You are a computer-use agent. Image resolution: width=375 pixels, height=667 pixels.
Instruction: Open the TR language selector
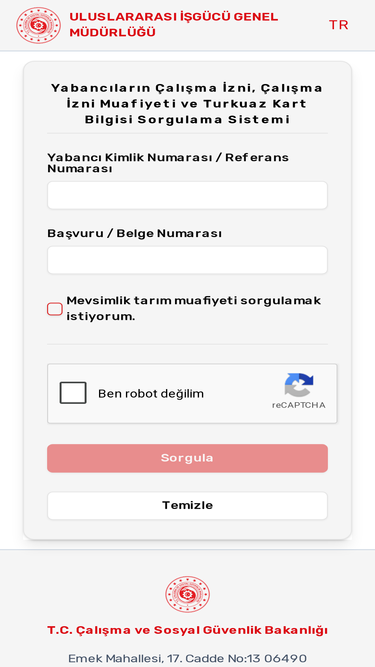[338, 25]
